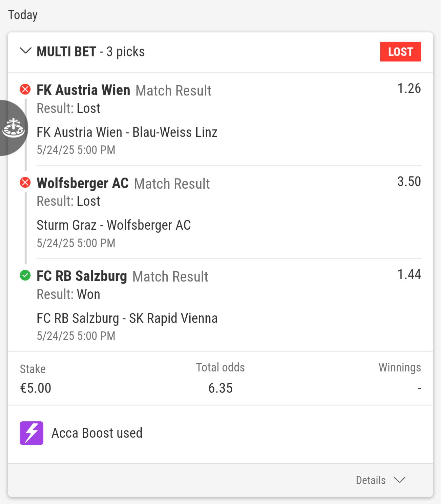Image resolution: width=441 pixels, height=504 pixels.
Task: Open Sturm Graz - Wolfsberger AC match
Action: tap(114, 225)
